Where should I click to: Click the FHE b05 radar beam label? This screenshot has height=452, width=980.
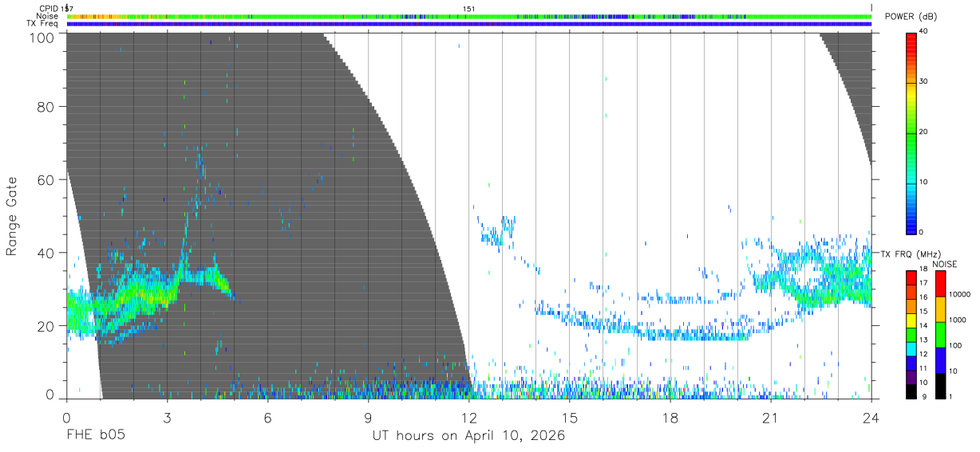[x=94, y=436]
